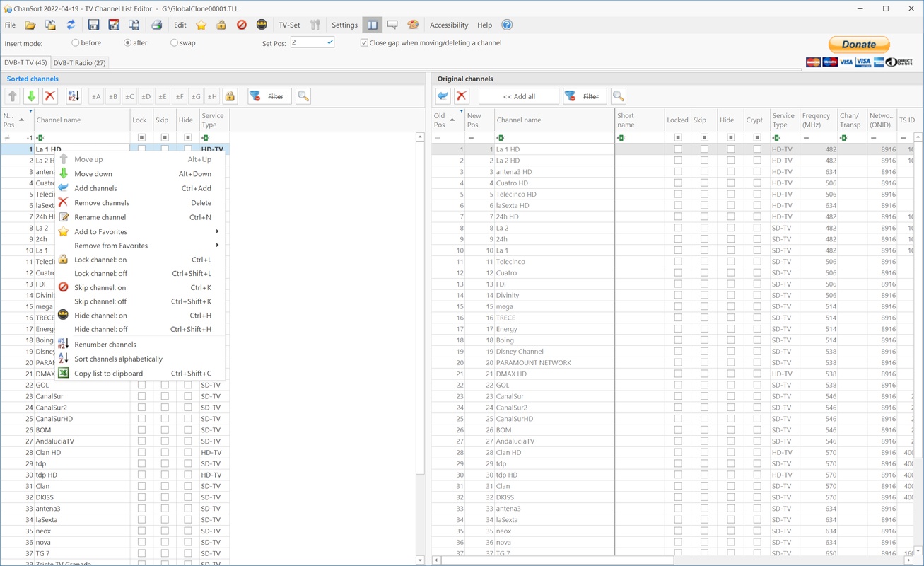This screenshot has height=566, width=924.
Task: Click the red skip prohibition icon in toolbar
Action: tap(242, 25)
